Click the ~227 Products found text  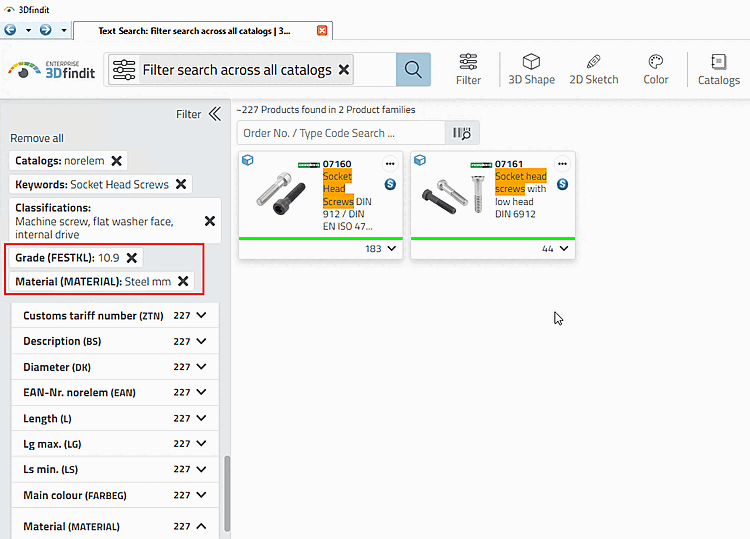point(326,110)
